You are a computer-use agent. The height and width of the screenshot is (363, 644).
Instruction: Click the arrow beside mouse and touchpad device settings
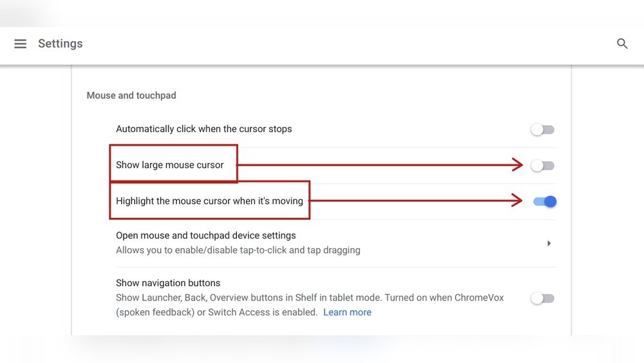click(x=549, y=243)
